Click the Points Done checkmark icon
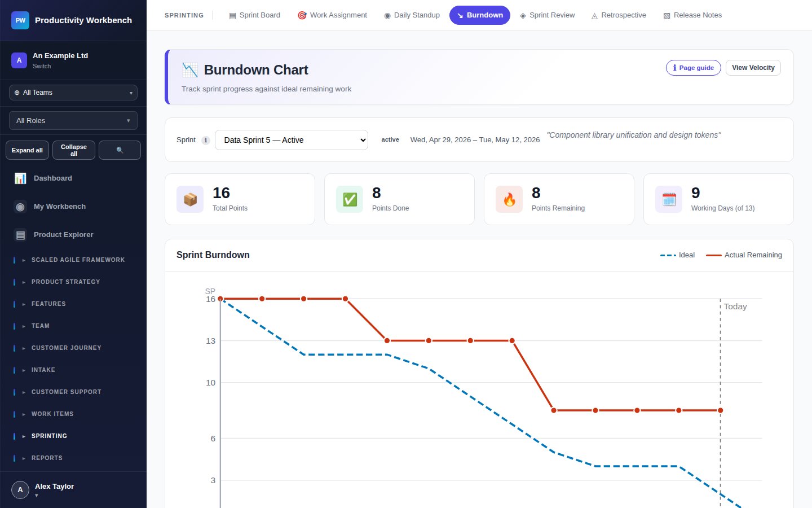812x508 pixels. 350,199
